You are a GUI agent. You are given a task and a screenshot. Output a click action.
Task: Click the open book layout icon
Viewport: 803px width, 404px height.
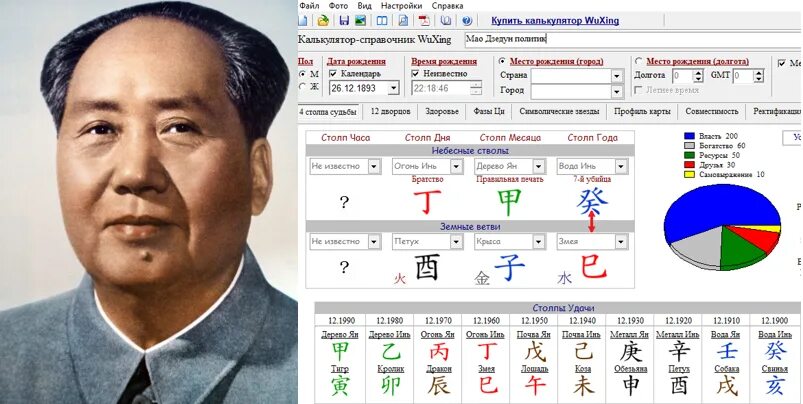[382, 20]
